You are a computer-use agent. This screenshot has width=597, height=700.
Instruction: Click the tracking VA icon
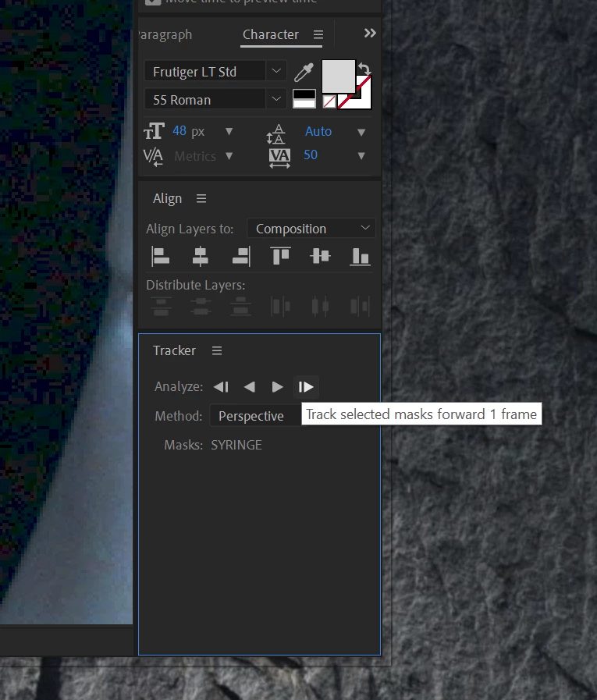tap(279, 158)
